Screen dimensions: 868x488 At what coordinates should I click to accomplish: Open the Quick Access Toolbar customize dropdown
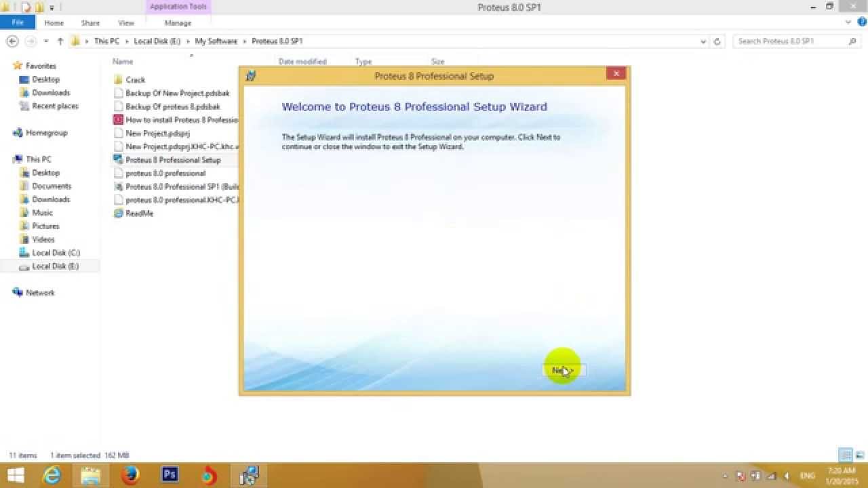52,7
